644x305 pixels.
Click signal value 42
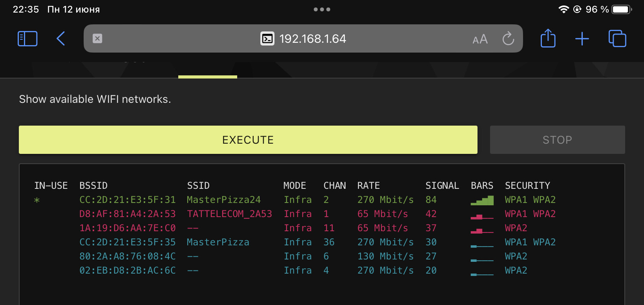pyautogui.click(x=431, y=214)
